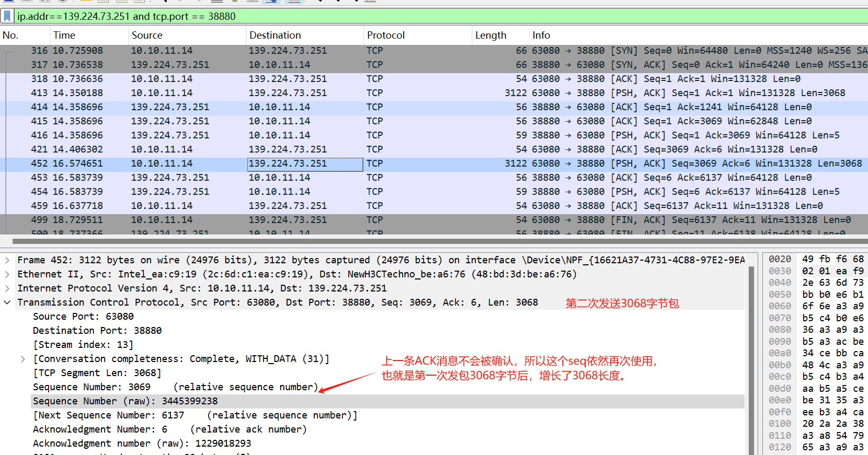The height and width of the screenshot is (455, 868).
Task: Select Sequence Number (raw): 3445399238 line
Action: [x=387, y=401]
